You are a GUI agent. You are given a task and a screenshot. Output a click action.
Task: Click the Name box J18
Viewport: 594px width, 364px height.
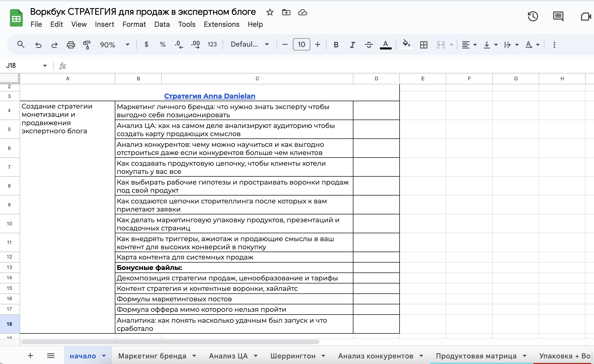coord(26,66)
